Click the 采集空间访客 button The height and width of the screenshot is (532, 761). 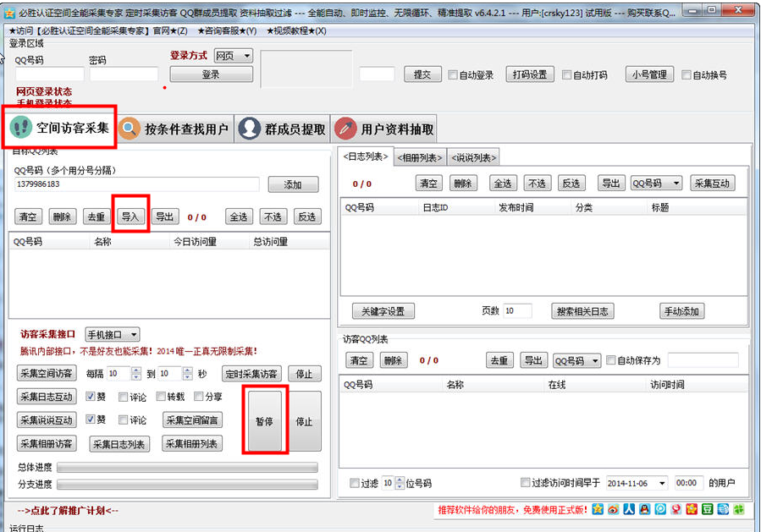pyautogui.click(x=47, y=374)
